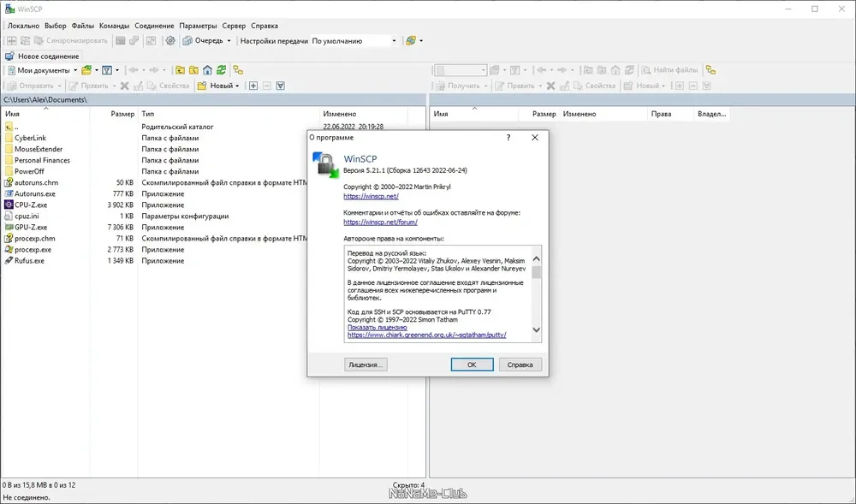
Task: Click the help question mark in About dialog
Action: (508, 138)
